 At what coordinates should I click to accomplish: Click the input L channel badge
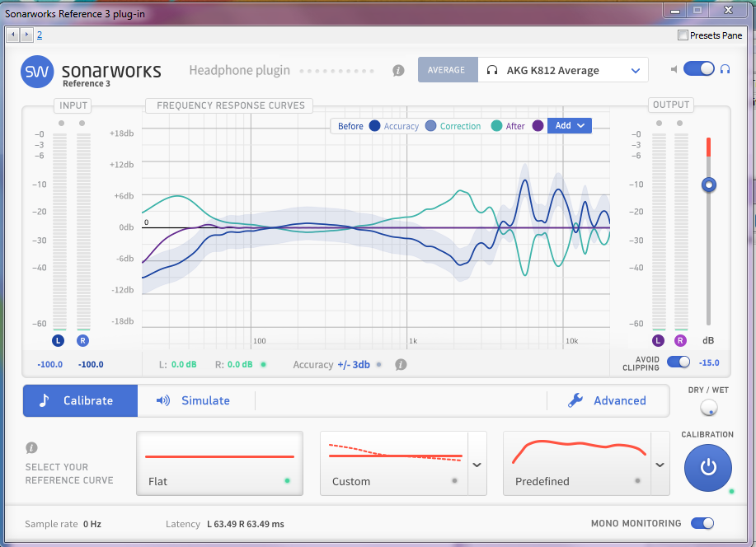click(x=58, y=341)
